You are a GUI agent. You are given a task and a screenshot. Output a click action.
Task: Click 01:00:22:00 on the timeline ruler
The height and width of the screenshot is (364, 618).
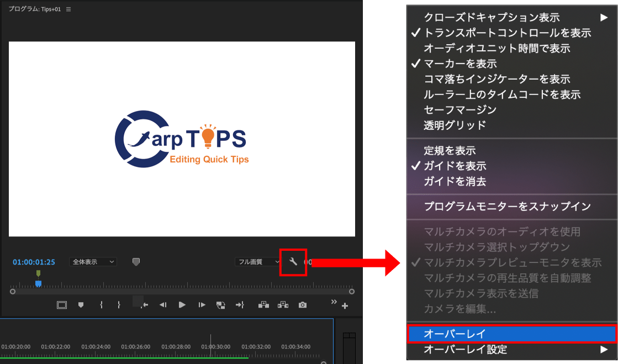[56, 347]
